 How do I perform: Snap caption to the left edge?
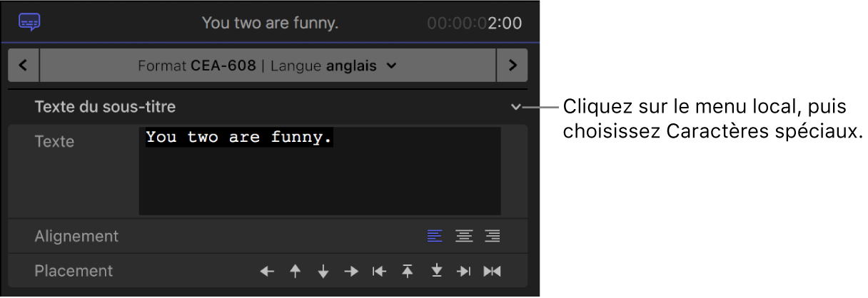pyautogui.click(x=379, y=271)
